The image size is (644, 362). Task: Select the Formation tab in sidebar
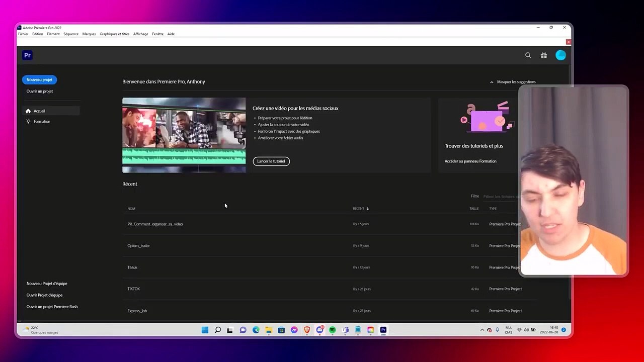(51, 122)
